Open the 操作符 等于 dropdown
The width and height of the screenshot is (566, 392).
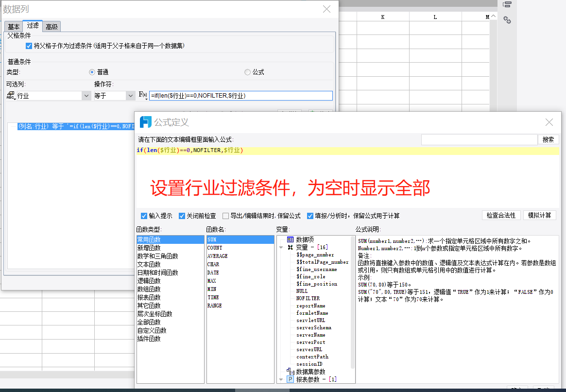tap(131, 96)
